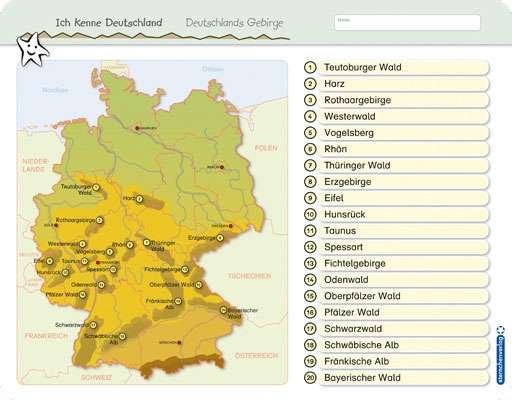512x400 pixels.
Task: Click the Bayerischer Wald marker on the map
Action: (x=223, y=310)
